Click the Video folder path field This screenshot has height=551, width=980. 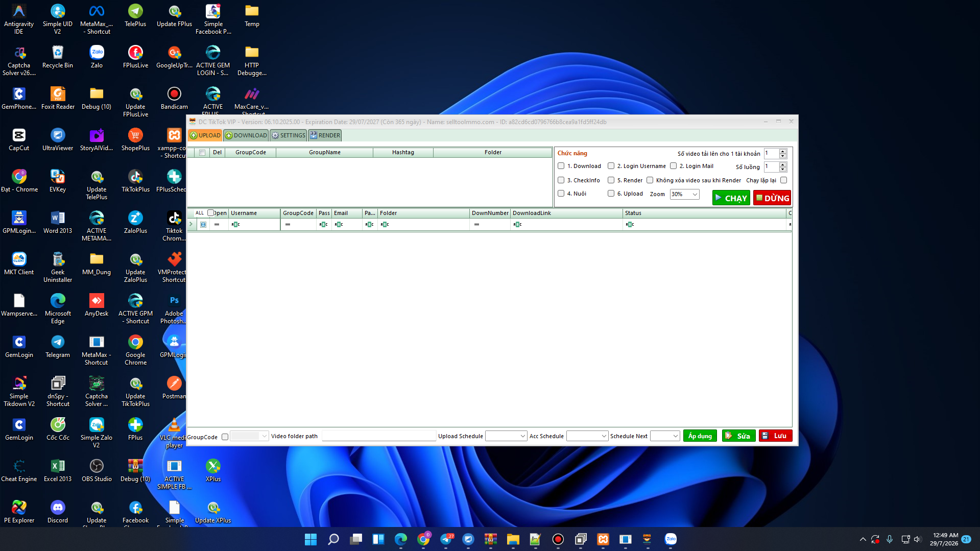pos(378,436)
